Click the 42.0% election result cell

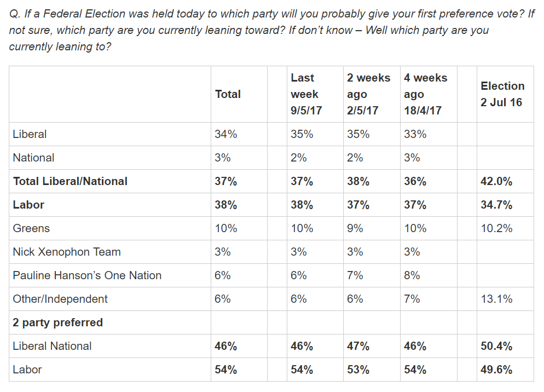point(496,181)
